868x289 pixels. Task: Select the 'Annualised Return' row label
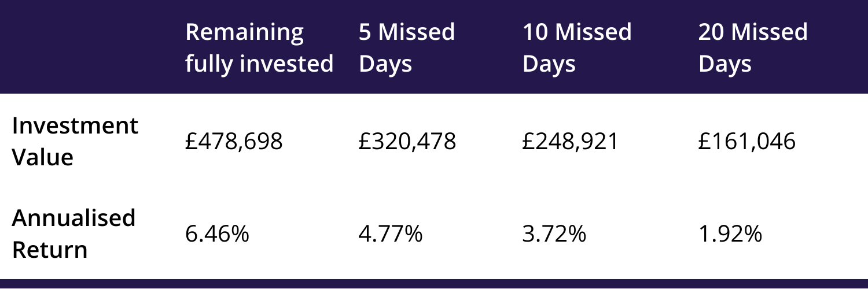coord(73,234)
